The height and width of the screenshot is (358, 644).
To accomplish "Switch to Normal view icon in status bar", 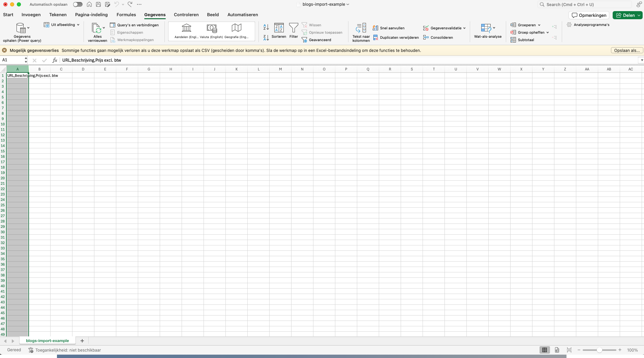I will click(x=545, y=350).
